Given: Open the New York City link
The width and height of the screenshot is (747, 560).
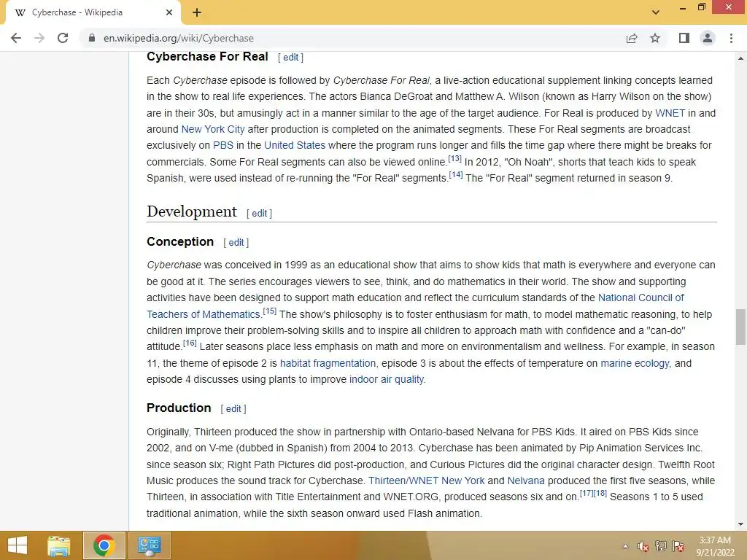Looking at the screenshot, I should coord(213,130).
